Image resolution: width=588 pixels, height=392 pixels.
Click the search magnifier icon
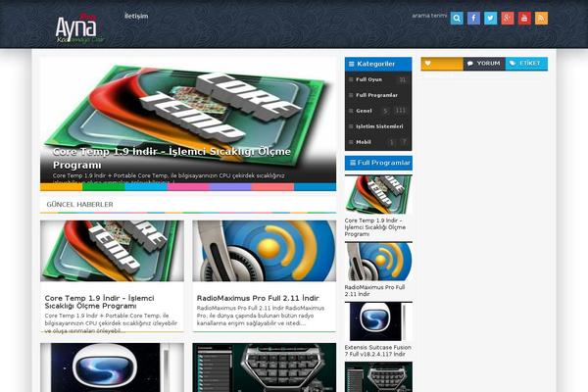457,18
